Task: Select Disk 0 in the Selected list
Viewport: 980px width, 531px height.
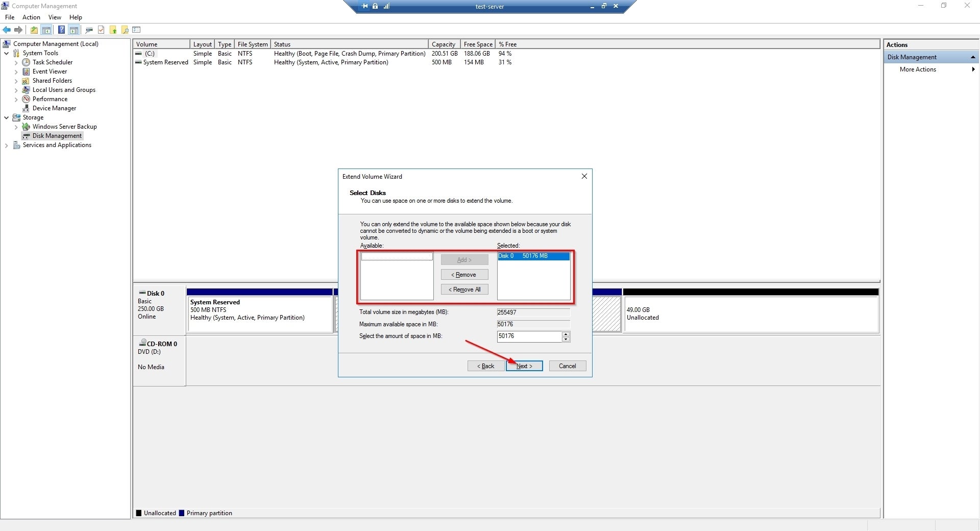Action: point(533,256)
